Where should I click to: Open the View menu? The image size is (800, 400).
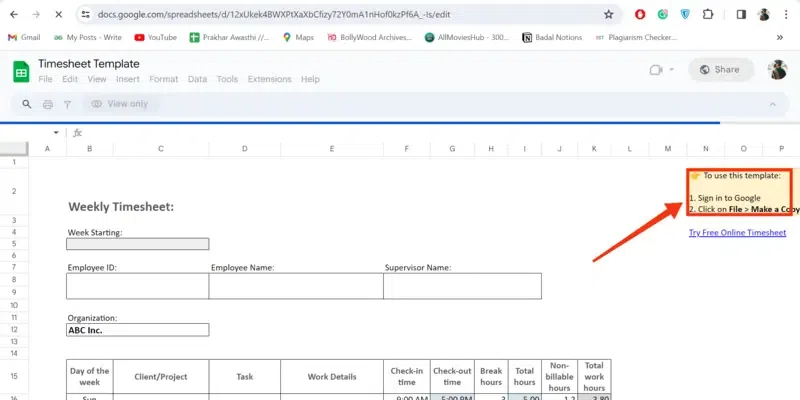[x=97, y=79]
